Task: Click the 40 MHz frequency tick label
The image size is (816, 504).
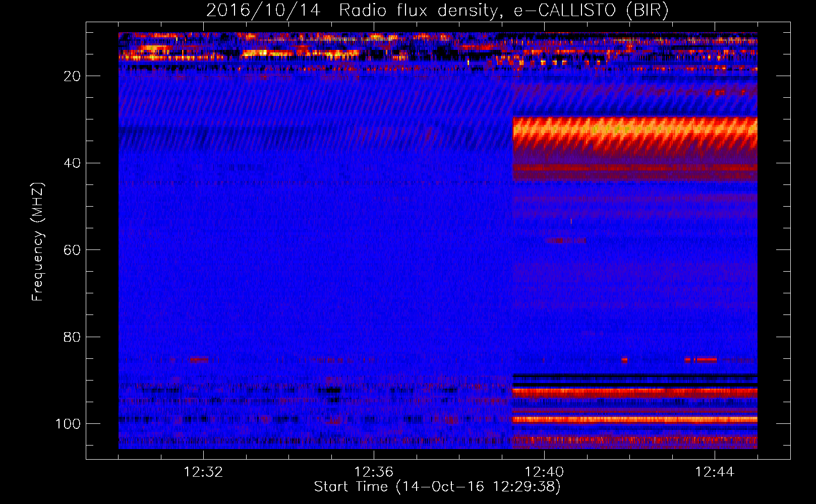Action: 72,163
